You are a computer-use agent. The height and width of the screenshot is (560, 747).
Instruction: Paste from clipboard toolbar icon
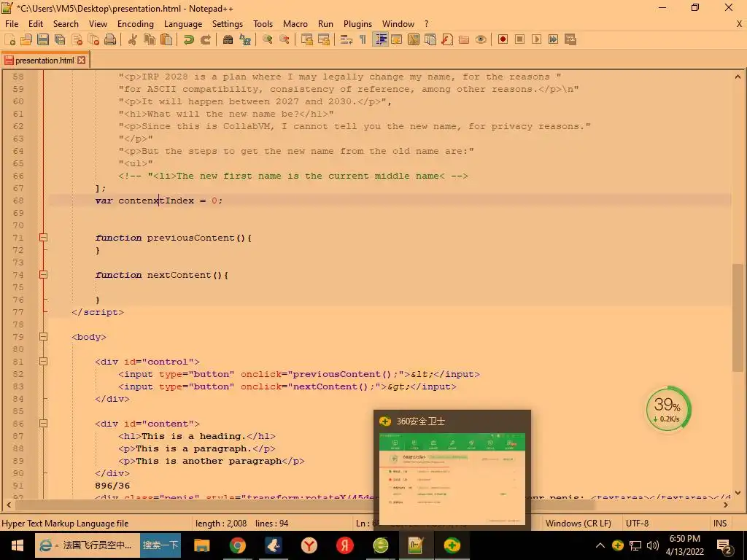tap(166, 39)
